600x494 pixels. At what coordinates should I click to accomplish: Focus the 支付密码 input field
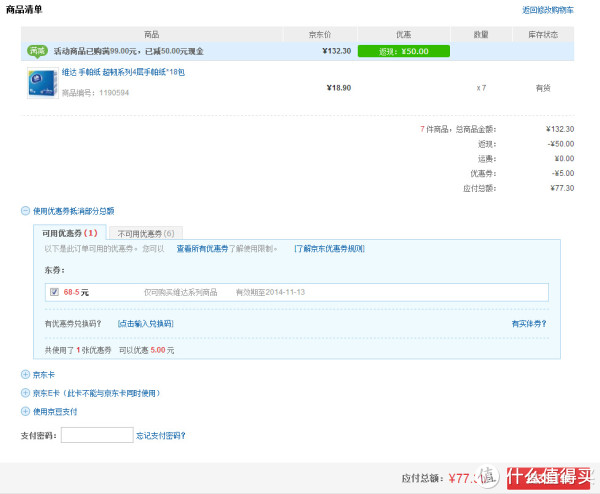(97, 435)
